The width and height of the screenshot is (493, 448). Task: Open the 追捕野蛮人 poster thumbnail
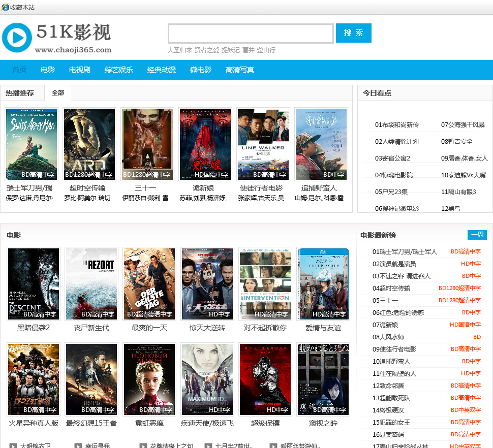coord(321,144)
